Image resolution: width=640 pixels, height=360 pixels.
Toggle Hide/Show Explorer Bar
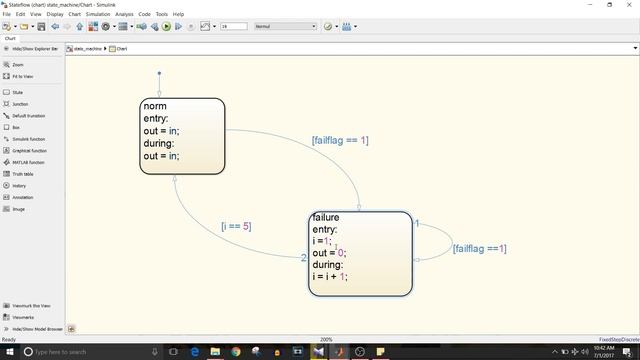click(31, 49)
